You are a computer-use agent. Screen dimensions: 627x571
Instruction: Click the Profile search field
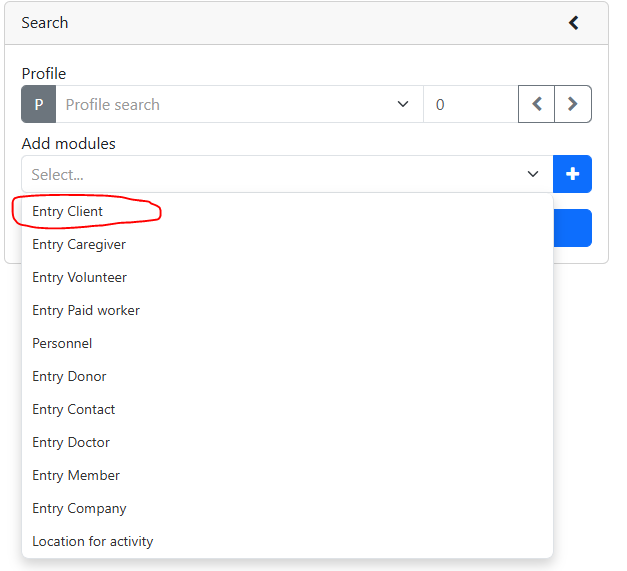tap(225, 105)
